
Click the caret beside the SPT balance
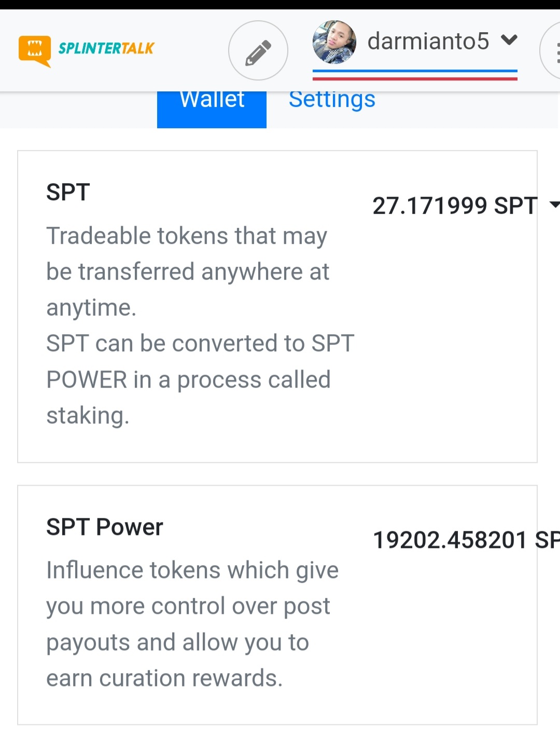tap(554, 204)
